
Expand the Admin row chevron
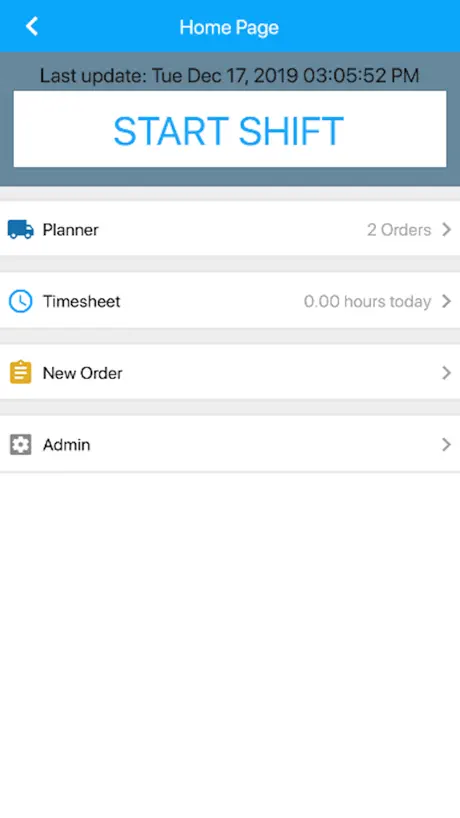(446, 444)
